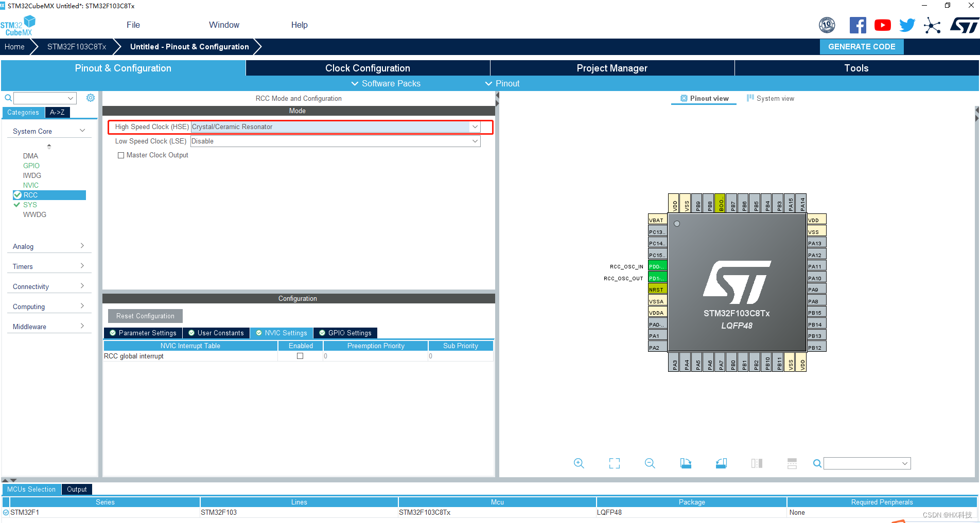
Task: Open the Output tab at bottom
Action: tap(77, 489)
